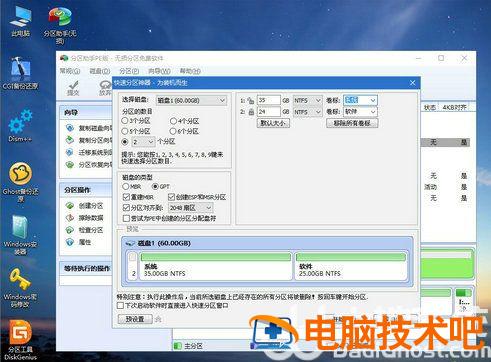
Task: Open the 磁盘 menu
Action: [100, 71]
